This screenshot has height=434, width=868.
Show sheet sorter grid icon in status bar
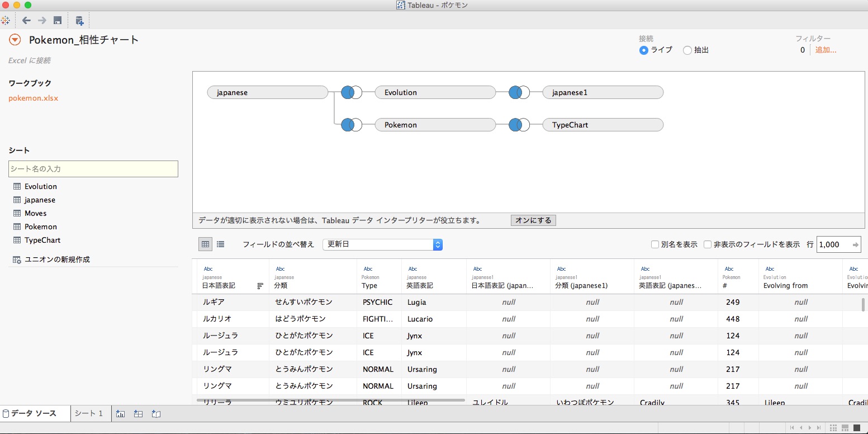(x=833, y=428)
